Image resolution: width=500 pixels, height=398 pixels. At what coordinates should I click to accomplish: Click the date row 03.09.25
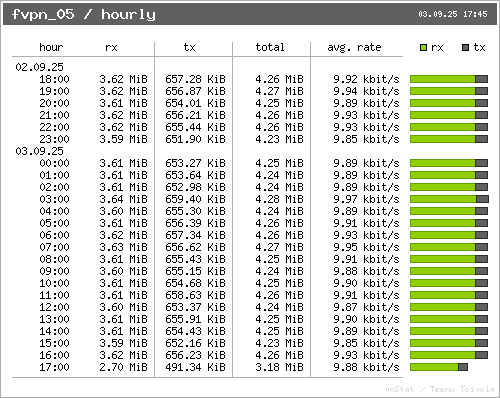39,151
